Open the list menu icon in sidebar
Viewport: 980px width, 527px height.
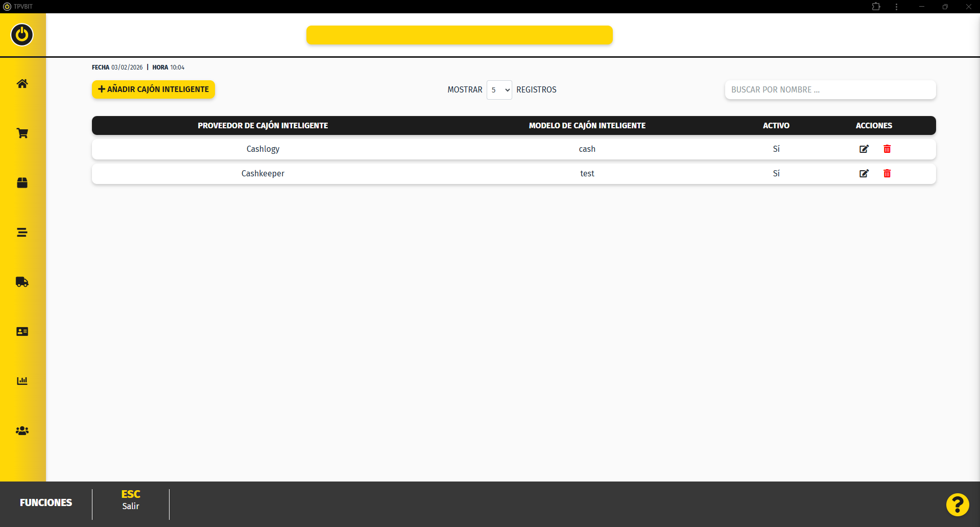[22, 233]
